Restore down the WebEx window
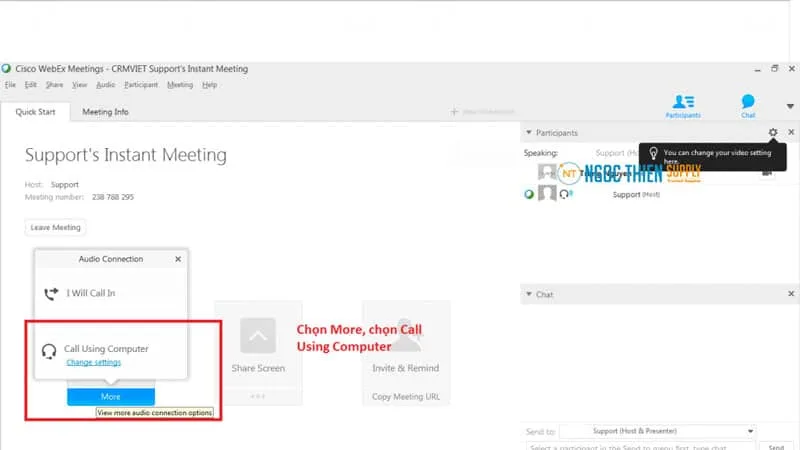The image size is (800, 450). tap(774, 68)
